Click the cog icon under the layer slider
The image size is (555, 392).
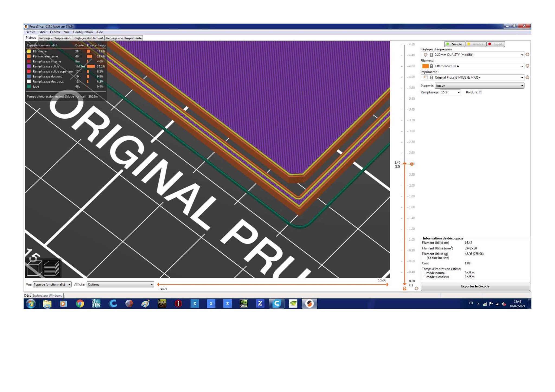(x=417, y=289)
